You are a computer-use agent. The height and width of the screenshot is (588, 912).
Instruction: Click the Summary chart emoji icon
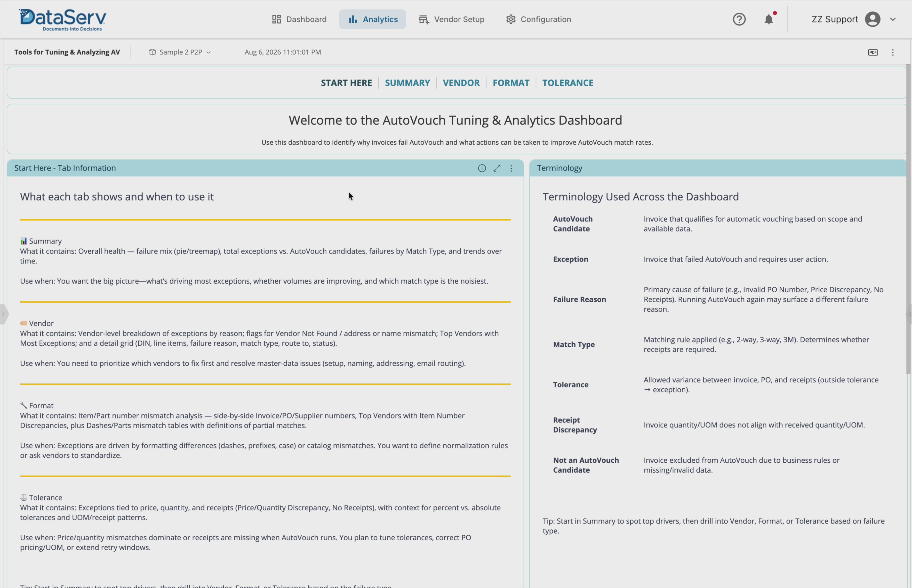tap(24, 241)
